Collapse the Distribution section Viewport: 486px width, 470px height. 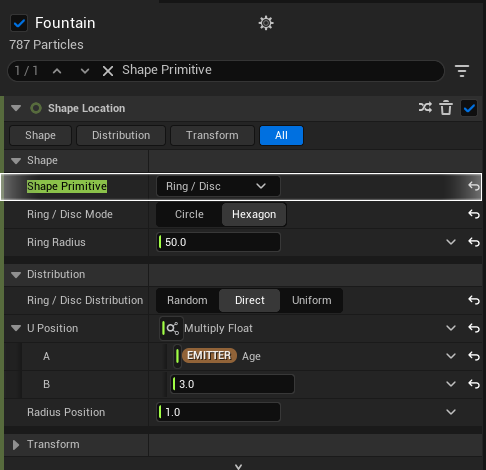16,275
